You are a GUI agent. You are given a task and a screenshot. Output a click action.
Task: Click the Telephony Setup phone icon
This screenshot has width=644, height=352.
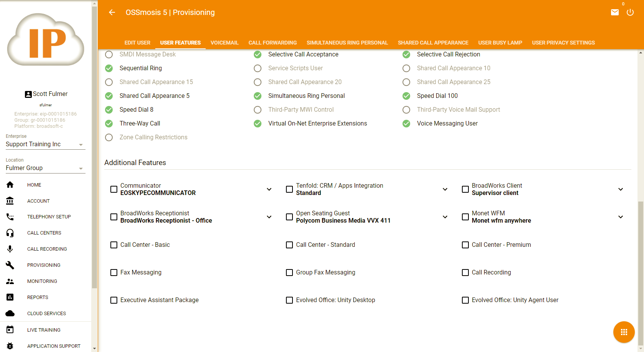(10, 217)
